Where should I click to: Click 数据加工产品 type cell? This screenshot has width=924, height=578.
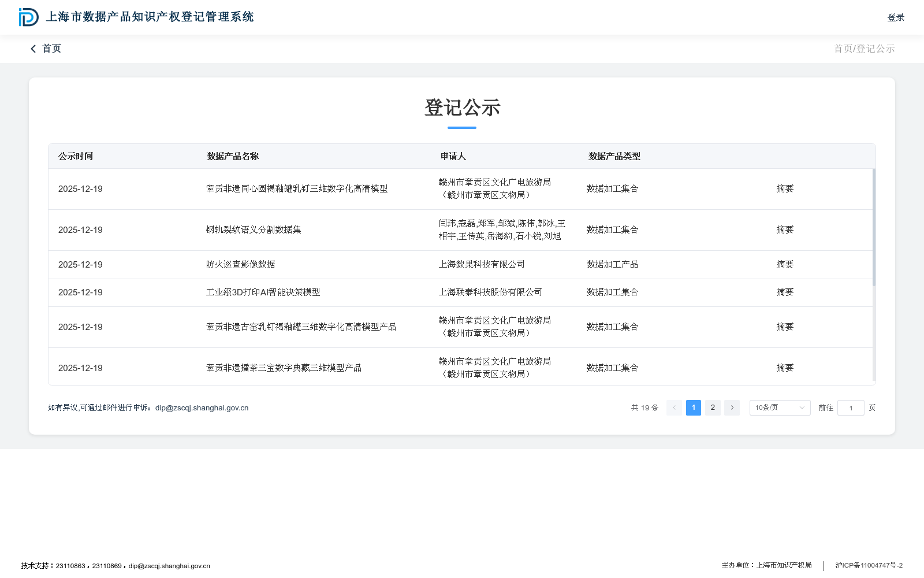pyautogui.click(x=612, y=265)
